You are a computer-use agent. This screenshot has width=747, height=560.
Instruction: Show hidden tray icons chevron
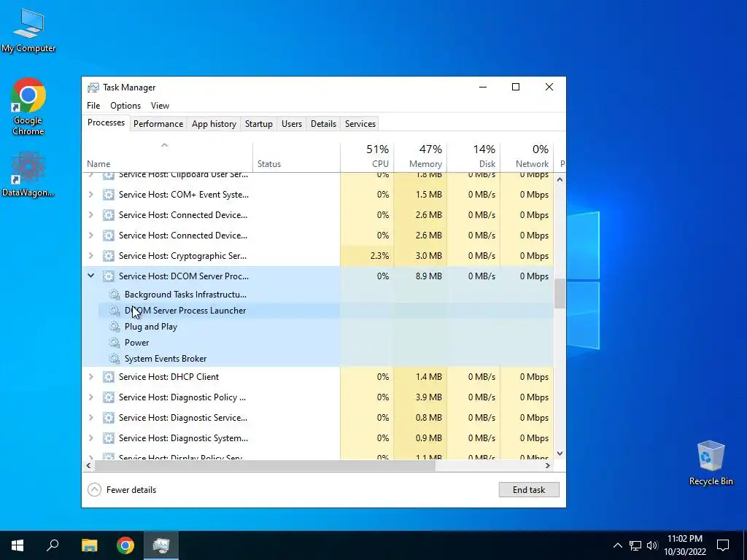pos(617,545)
